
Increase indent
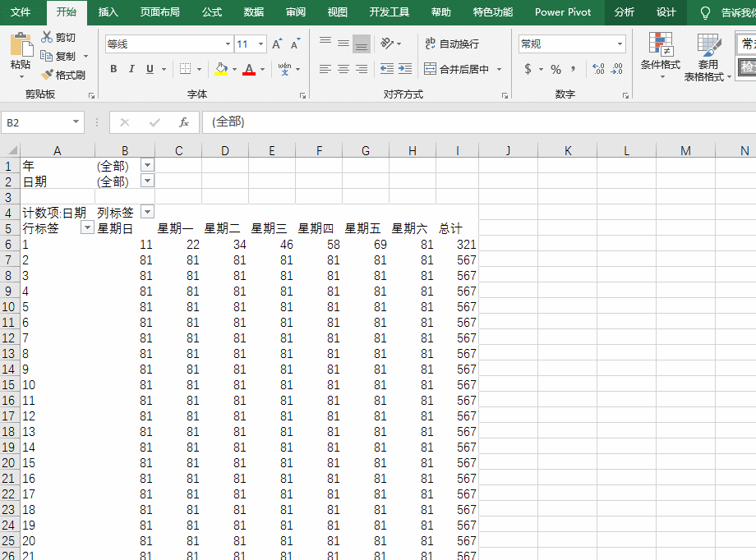405,69
